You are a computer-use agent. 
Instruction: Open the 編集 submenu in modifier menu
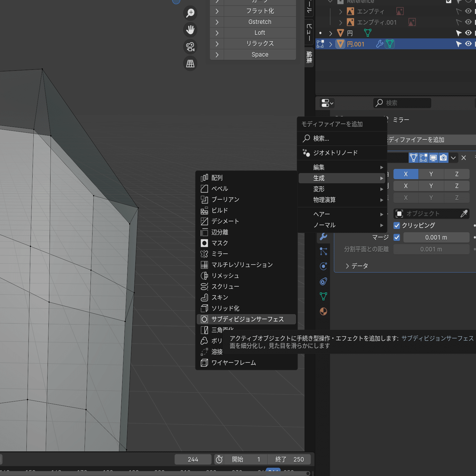pos(342,167)
